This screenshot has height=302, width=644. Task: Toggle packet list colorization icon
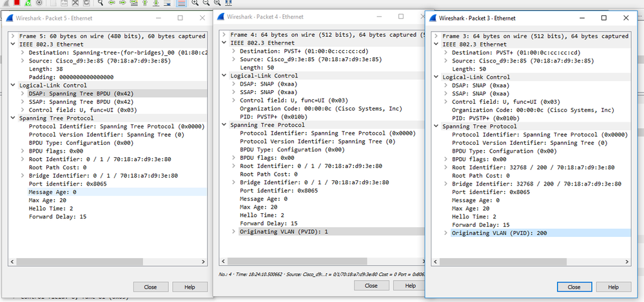click(x=182, y=3)
